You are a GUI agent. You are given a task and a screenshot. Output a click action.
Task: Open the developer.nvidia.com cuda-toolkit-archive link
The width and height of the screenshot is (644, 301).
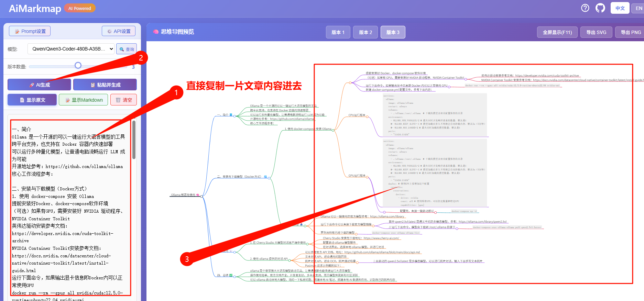click(x=547, y=76)
